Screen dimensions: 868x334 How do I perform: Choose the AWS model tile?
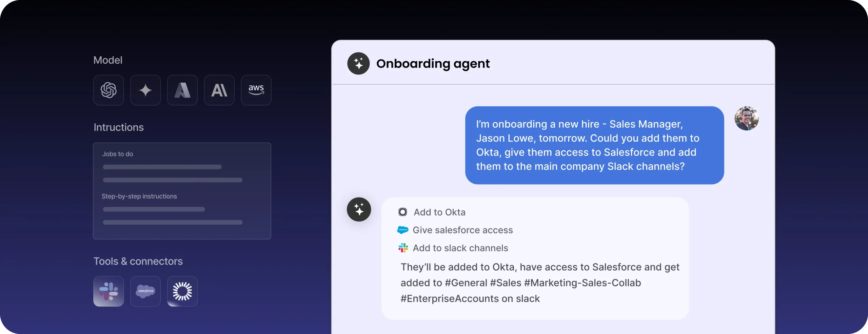coord(256,90)
